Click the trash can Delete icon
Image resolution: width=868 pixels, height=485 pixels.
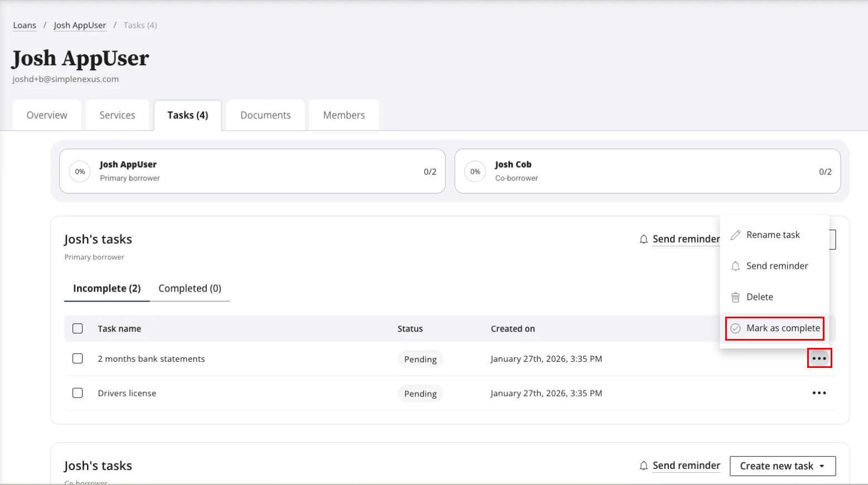[735, 297]
